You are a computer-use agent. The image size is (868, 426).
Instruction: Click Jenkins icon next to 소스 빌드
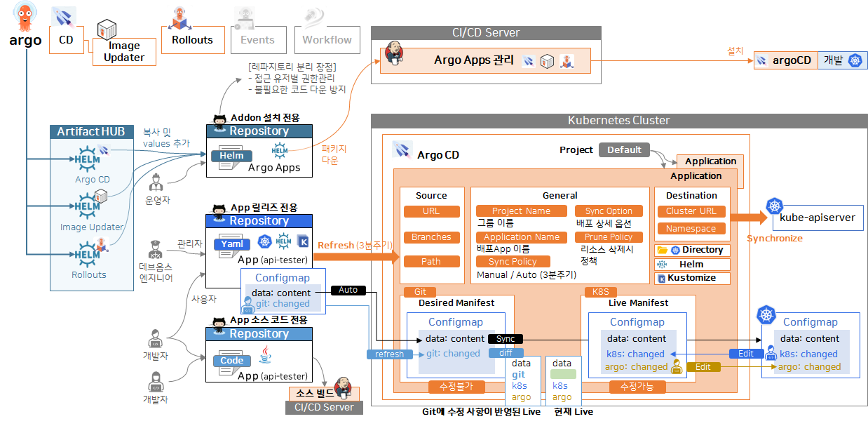click(343, 387)
